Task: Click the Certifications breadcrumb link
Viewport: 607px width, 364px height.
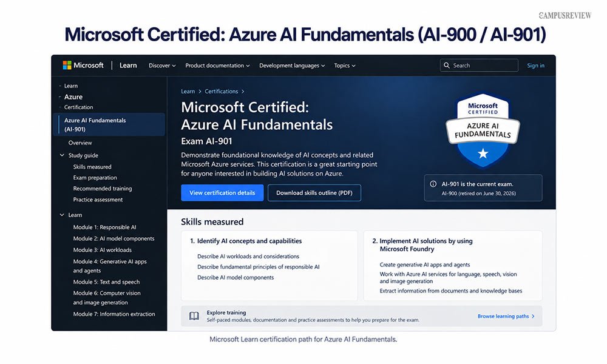Action: (x=222, y=91)
